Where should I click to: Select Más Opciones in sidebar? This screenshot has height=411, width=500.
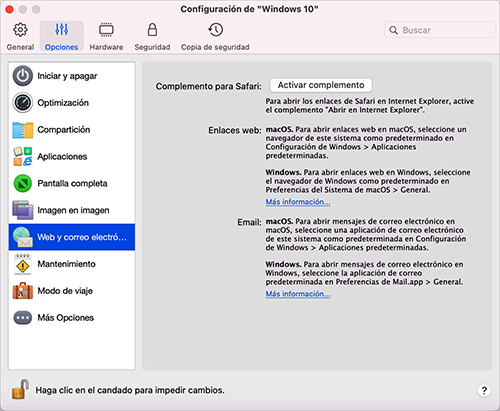tap(72, 318)
